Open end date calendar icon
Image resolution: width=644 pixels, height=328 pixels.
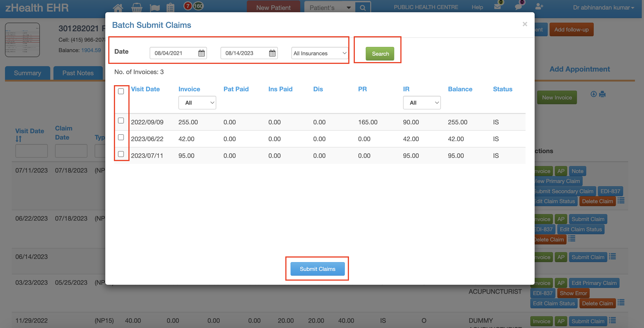point(272,53)
